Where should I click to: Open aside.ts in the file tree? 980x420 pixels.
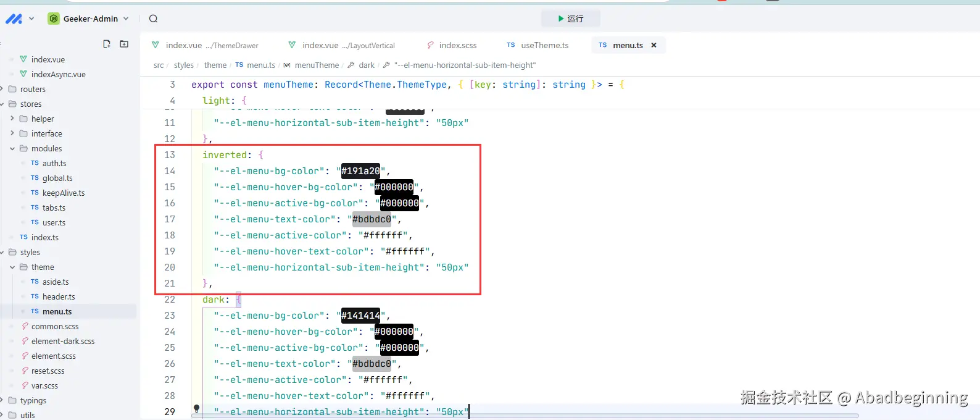pos(56,282)
